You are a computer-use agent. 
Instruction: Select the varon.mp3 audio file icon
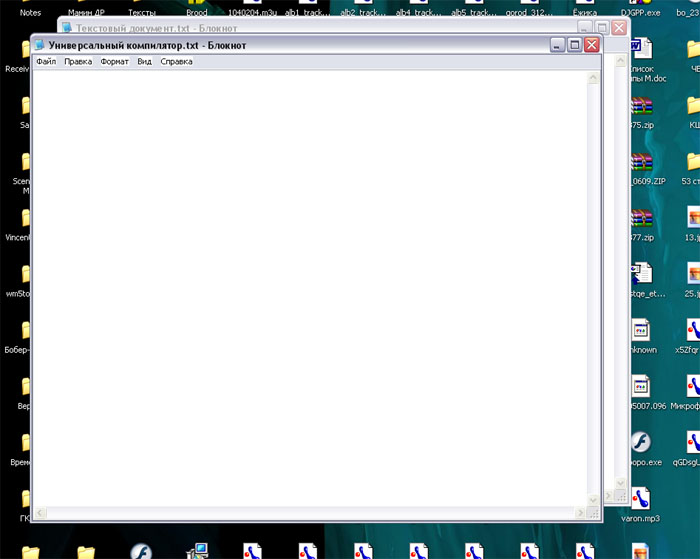(641, 499)
